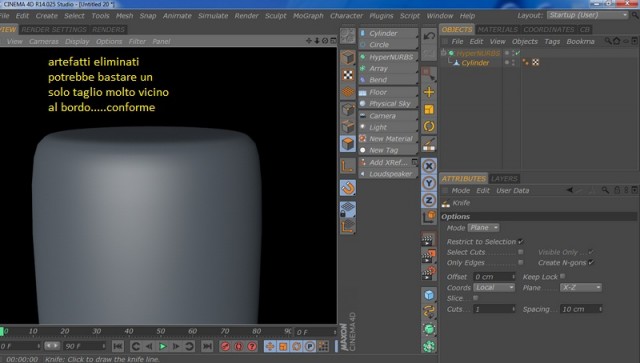Screen dimensions: 640x363
Task: Select the Move tool yellow cross icon
Action: coord(429,92)
